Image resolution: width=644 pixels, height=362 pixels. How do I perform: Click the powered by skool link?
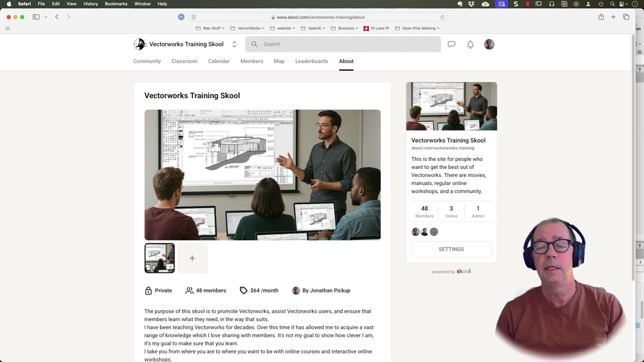point(451,271)
